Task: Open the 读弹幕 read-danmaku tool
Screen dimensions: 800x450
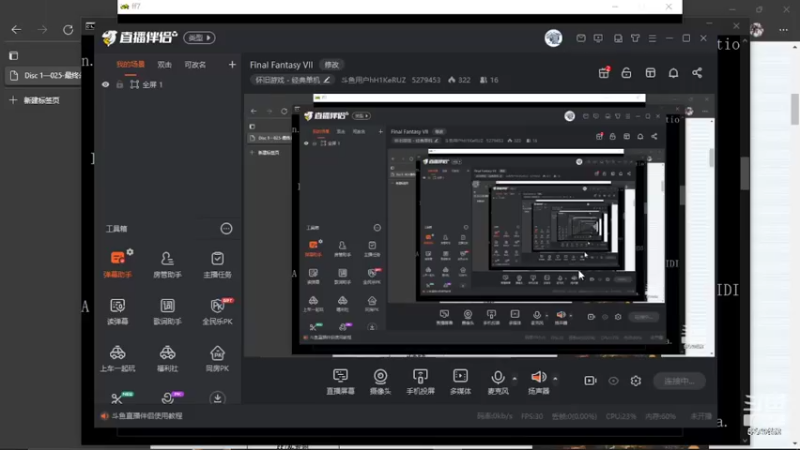Action: tap(117, 311)
